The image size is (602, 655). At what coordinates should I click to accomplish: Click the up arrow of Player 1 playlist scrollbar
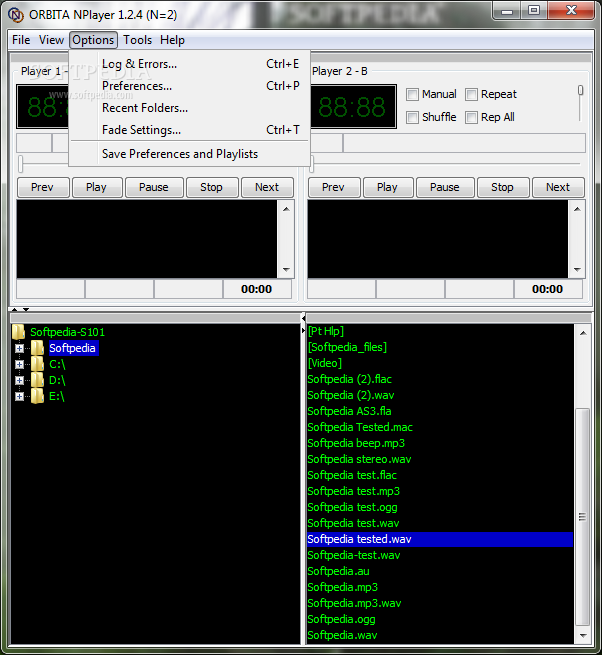pos(286,209)
